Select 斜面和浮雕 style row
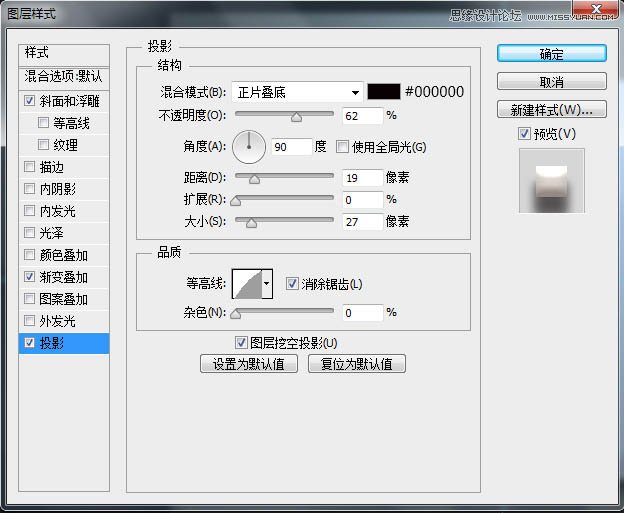 pos(64,101)
